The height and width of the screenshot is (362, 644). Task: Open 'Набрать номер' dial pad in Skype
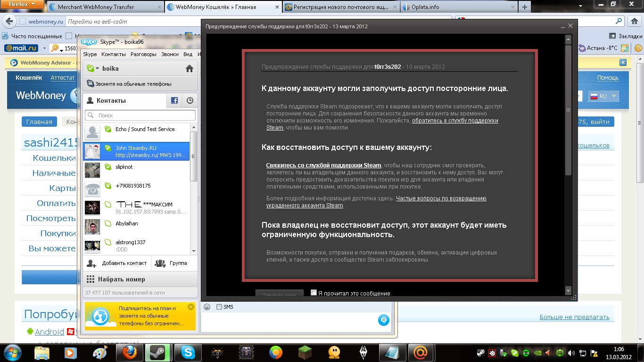click(140, 280)
